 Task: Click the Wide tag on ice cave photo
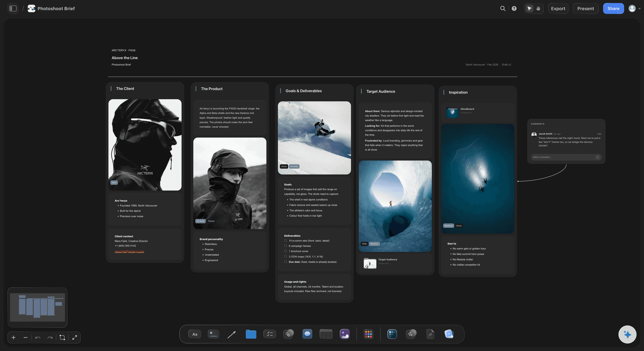point(364,244)
